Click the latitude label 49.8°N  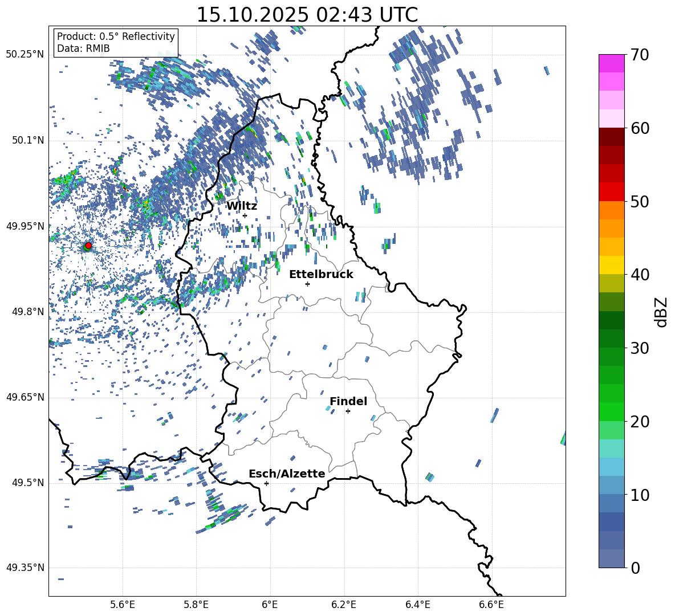tap(27, 312)
